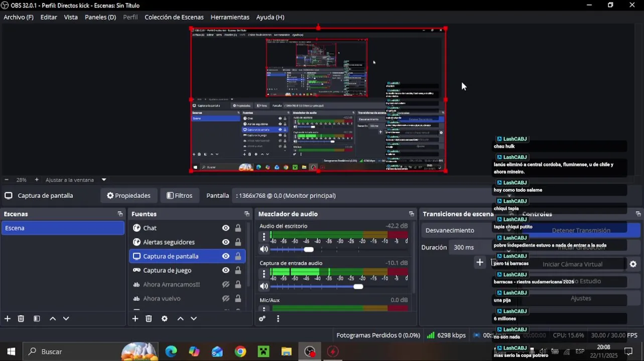The image size is (644, 361).
Task: Float the Fuentes panel with popout icon
Action: point(247,214)
